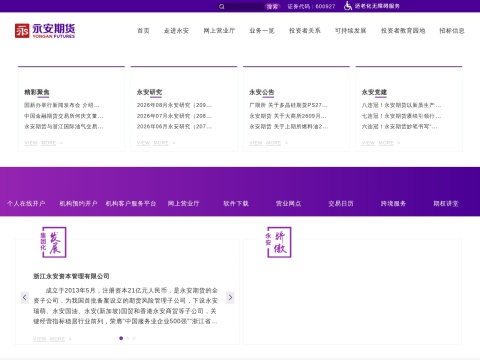Open party news item 七连冠

(401, 116)
